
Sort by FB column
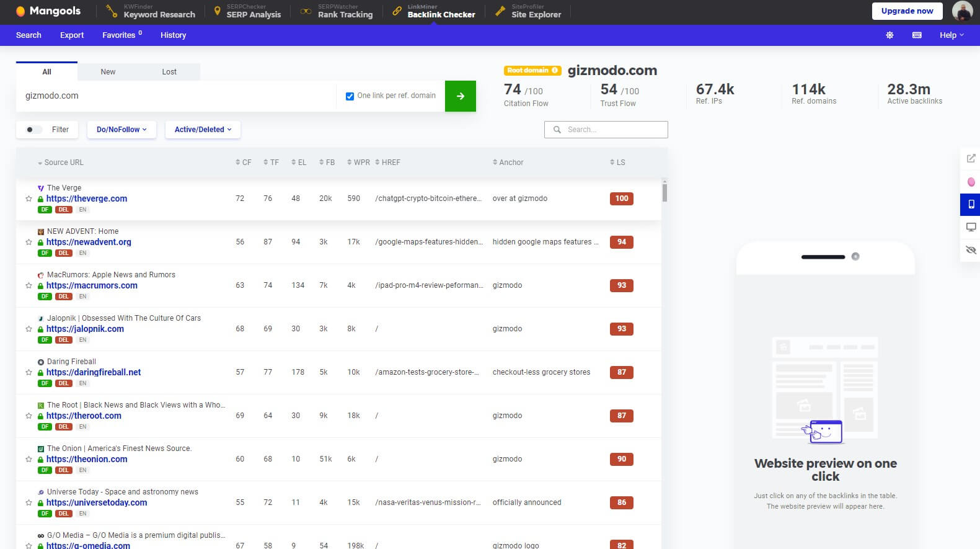327,163
